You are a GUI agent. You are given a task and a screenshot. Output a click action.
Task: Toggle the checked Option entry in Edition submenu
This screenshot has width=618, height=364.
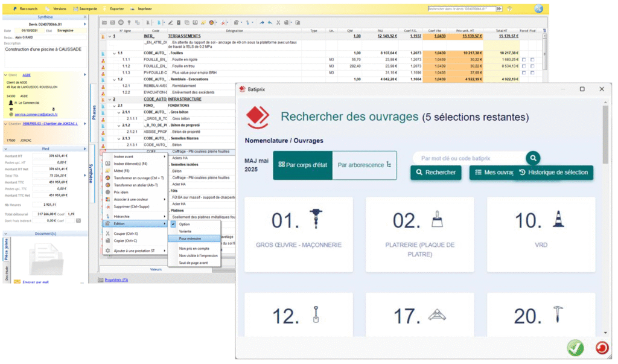(184, 224)
